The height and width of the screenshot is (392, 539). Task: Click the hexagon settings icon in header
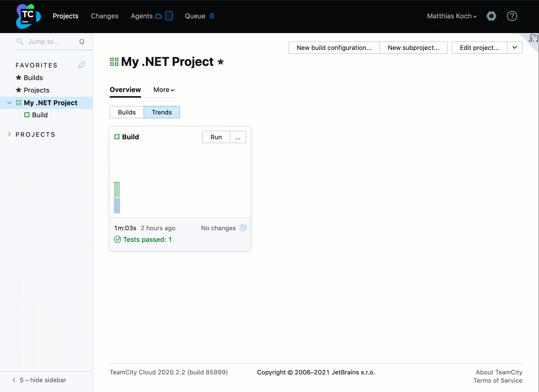pyautogui.click(x=491, y=16)
